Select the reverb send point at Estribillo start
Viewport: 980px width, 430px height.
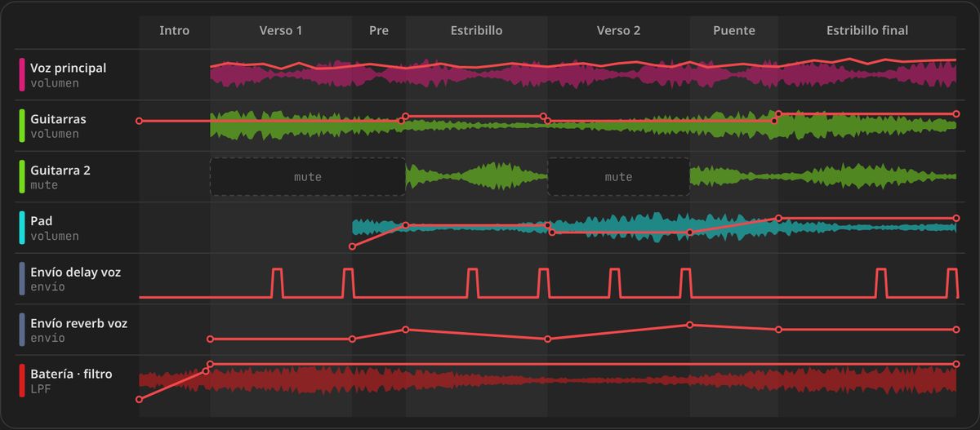(406, 330)
